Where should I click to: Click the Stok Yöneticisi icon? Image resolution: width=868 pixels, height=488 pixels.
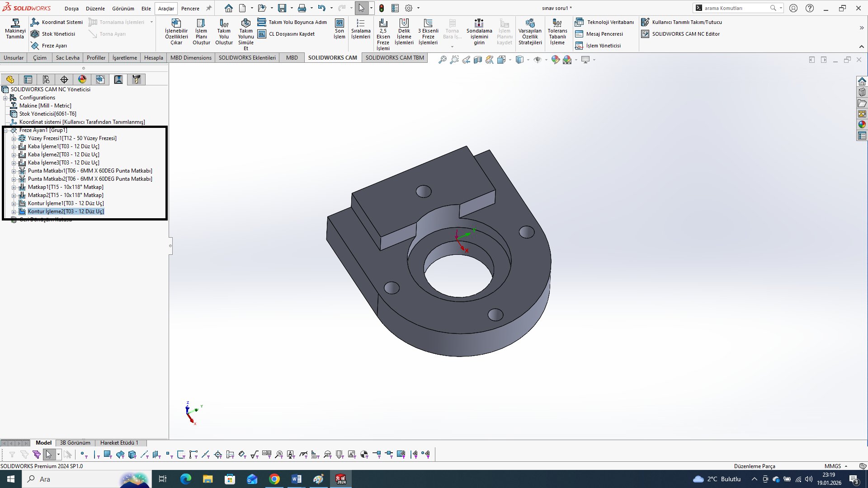35,34
